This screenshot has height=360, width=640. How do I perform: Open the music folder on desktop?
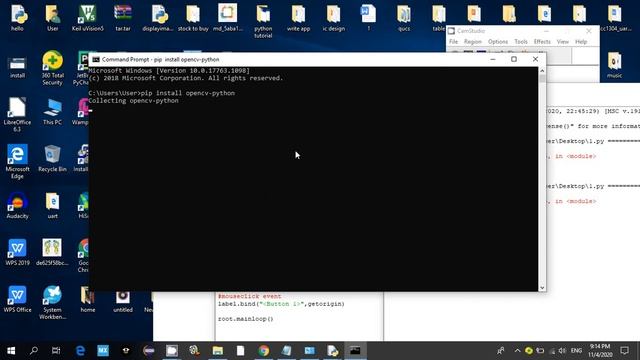(614, 65)
